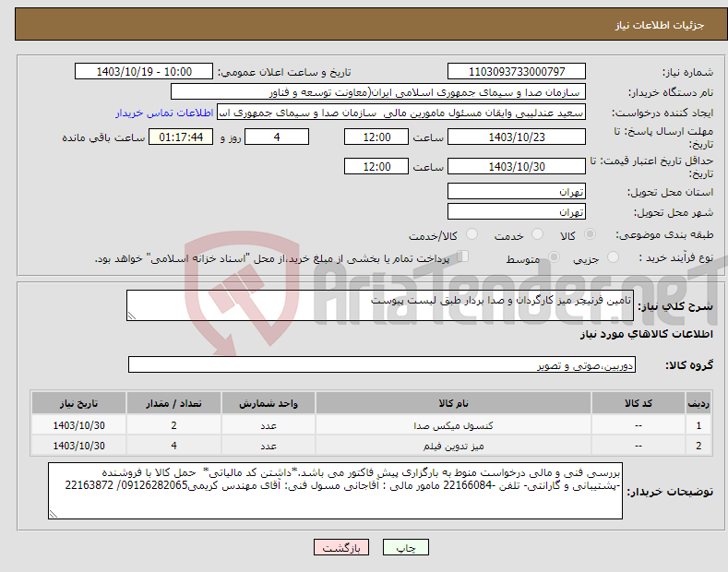
Task: Click row number 2 in the goods table
Action: point(698,446)
